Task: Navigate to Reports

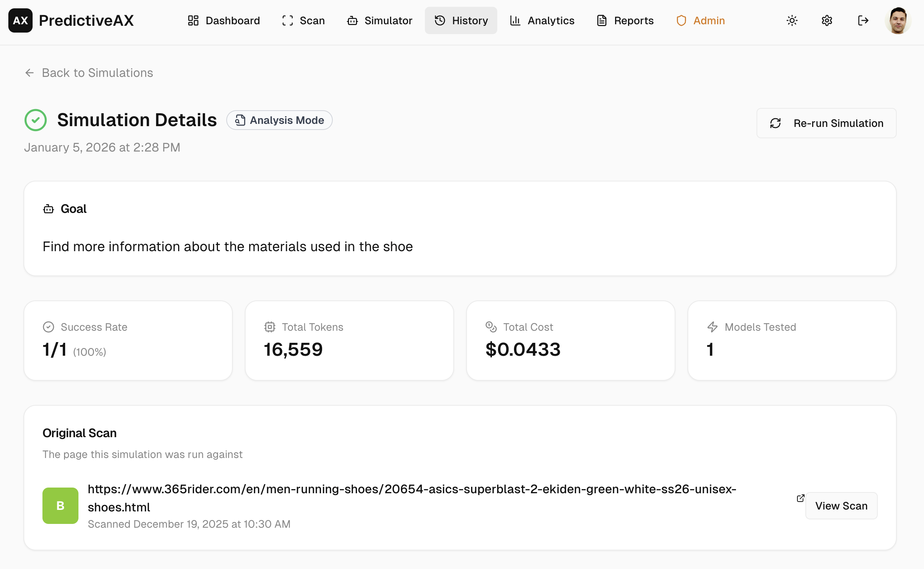Action: tap(625, 20)
